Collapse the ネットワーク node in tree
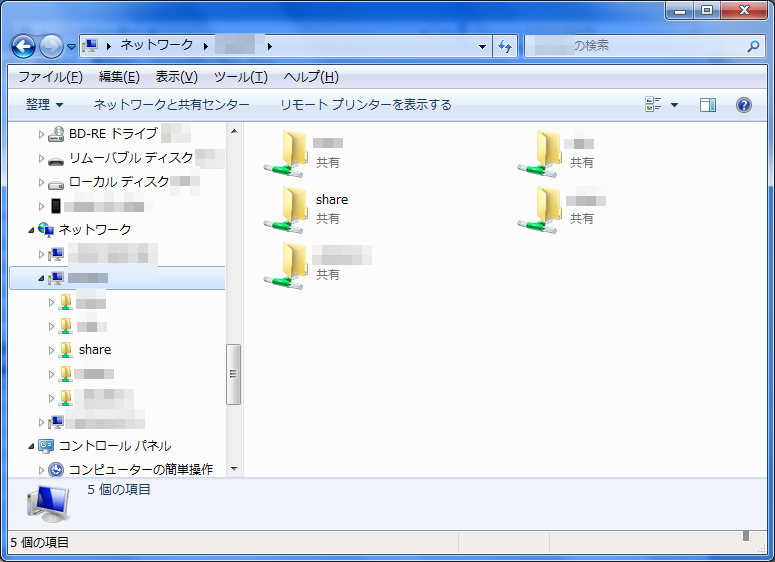Screen dimensions: 775x562 coord(31,230)
